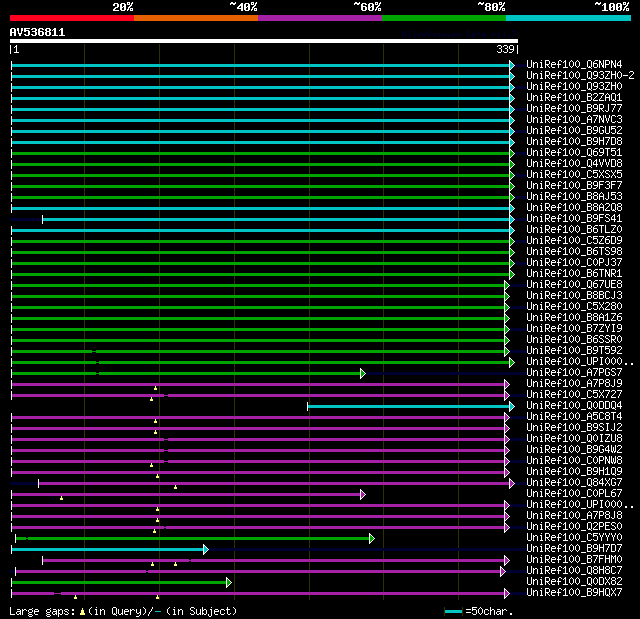Image resolution: width=640 pixels, height=619 pixels.
Task: Click the AV536811 query name
Action: tap(37, 33)
